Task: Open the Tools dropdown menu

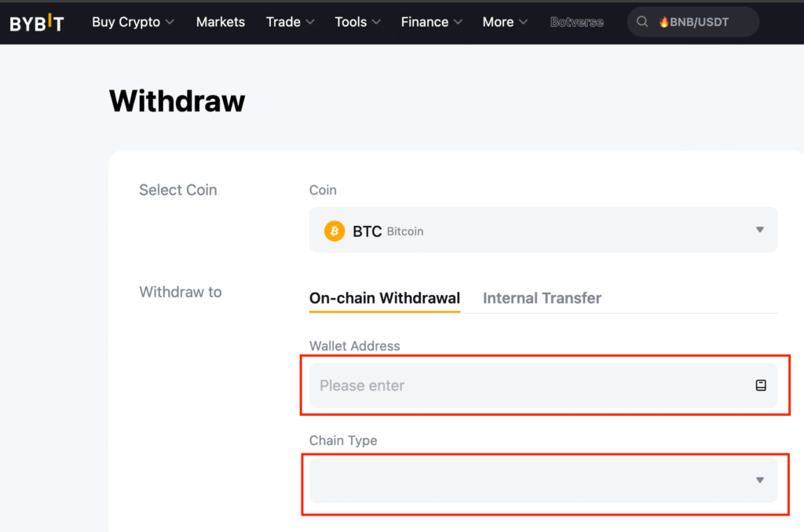Action: point(357,22)
